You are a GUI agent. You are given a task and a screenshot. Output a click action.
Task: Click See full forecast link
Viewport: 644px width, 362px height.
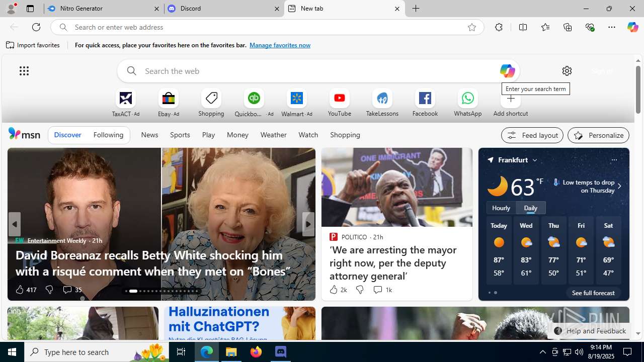[x=593, y=293]
